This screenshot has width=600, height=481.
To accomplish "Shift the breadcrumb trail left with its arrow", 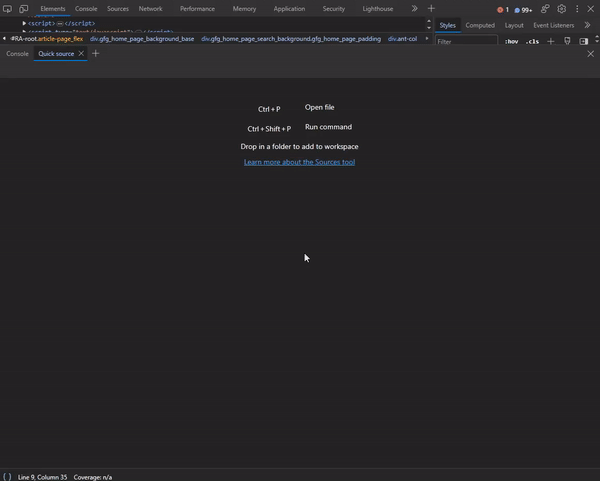I will pyautogui.click(x=4, y=39).
